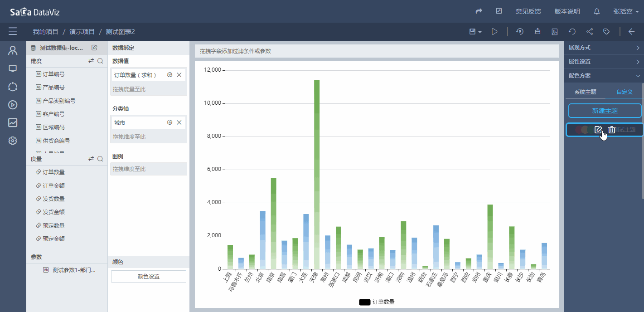Click the 颜色设置 button
644x312 pixels.
click(x=149, y=277)
